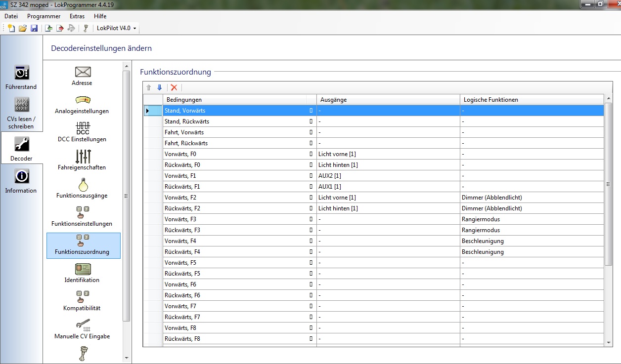Viewport: 621px width, 364px height.
Task: Click the Vorwärts, F0 condition cell
Action: 239,154
